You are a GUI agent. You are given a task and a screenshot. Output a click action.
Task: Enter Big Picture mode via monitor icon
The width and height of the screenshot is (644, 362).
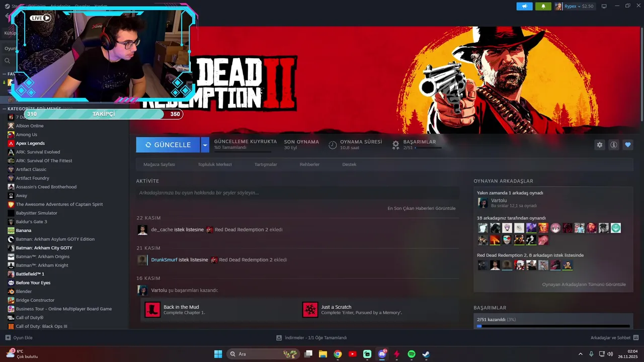pyautogui.click(x=604, y=7)
